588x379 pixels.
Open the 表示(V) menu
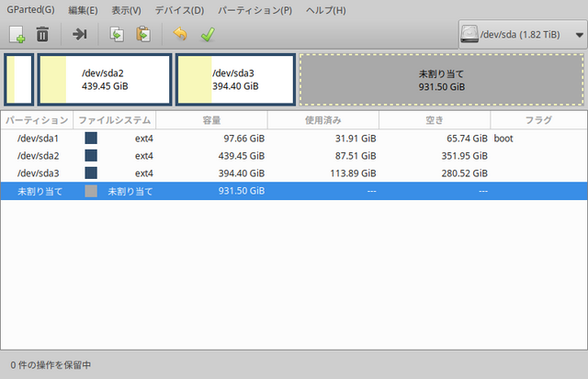(x=127, y=10)
